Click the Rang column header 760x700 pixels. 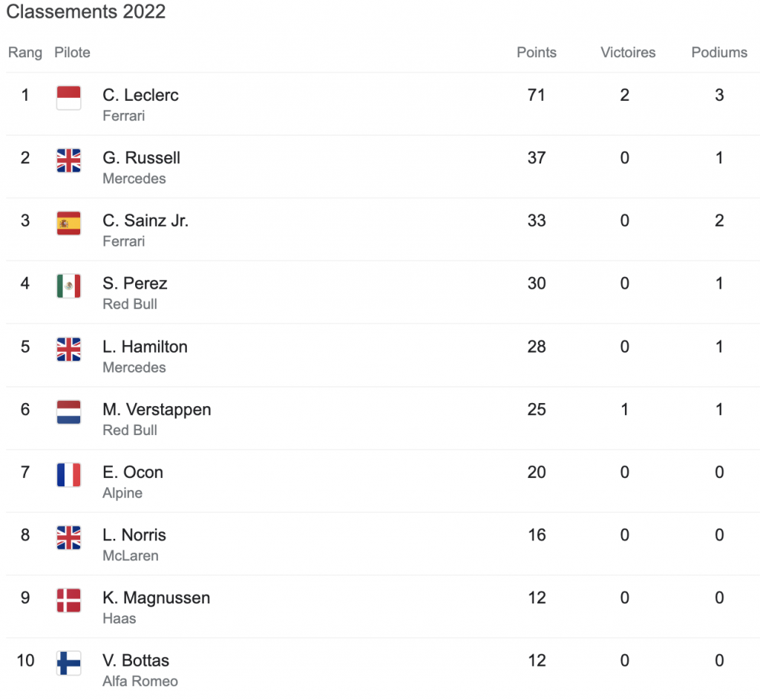(25, 53)
